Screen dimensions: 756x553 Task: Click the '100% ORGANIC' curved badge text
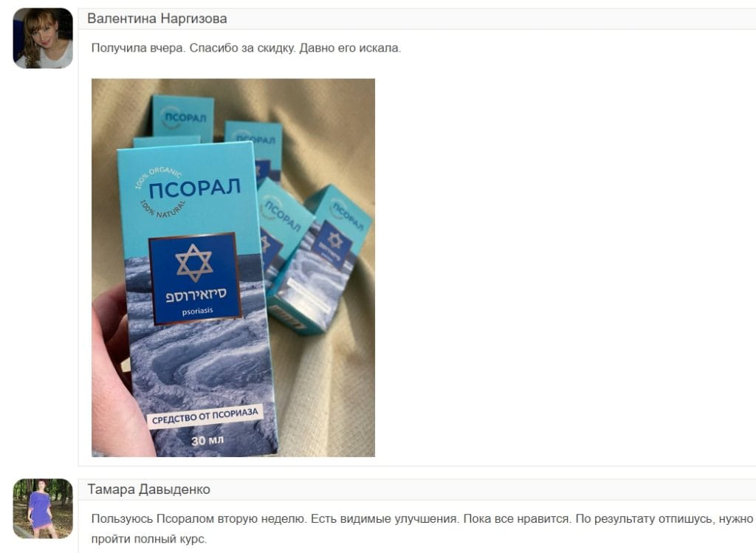pos(157,176)
